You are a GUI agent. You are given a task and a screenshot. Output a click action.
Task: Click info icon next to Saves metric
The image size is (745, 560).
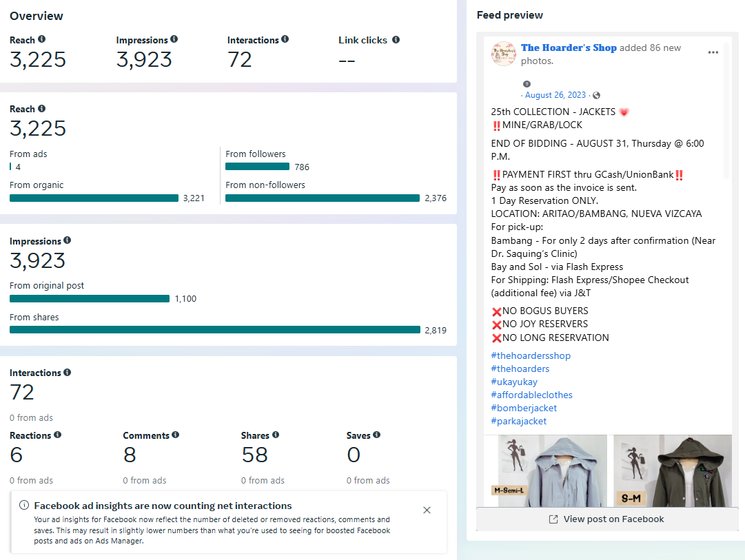click(377, 435)
